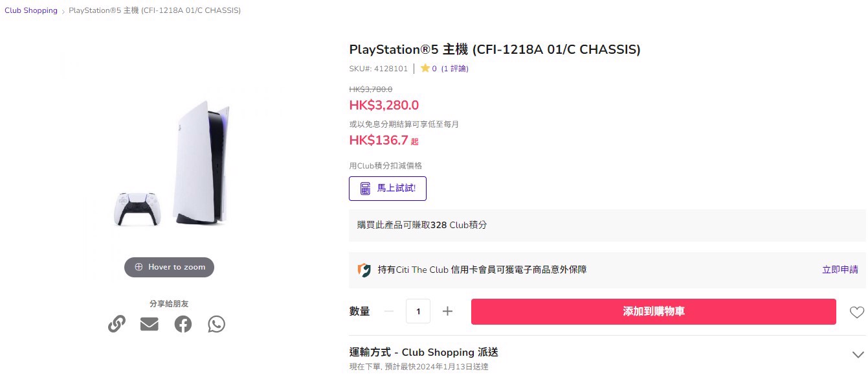Image resolution: width=868 pixels, height=383 pixels.
Task: Open the Club points calculator icon
Action: click(x=364, y=188)
